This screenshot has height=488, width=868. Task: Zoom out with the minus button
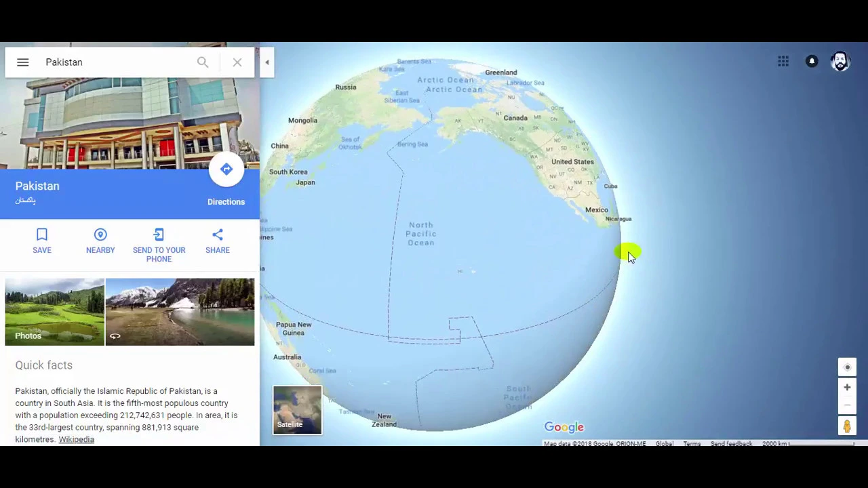[847, 405]
